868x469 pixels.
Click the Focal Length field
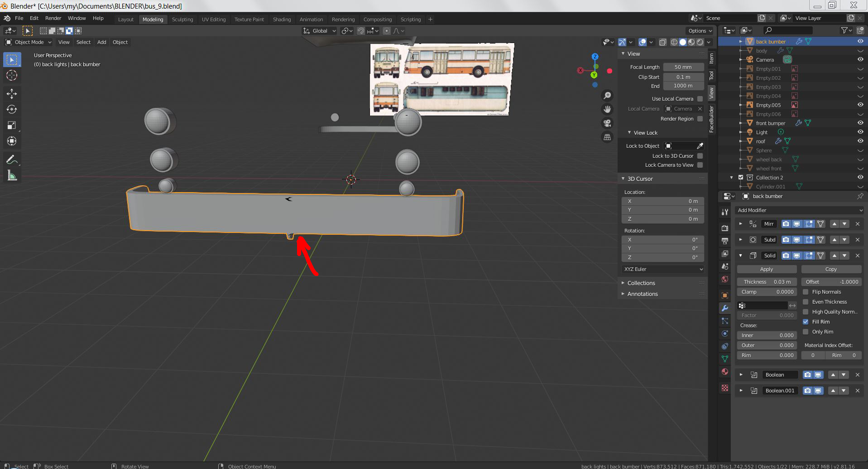click(683, 67)
